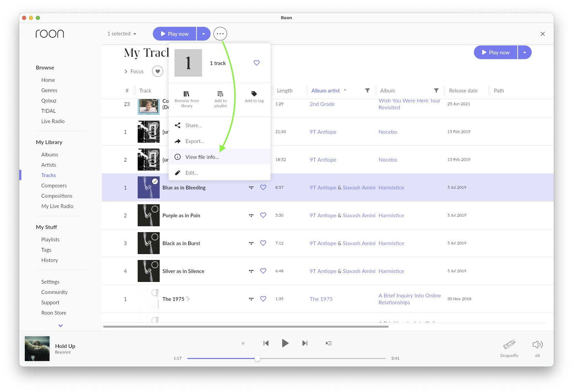
Task: Open Qobuz in sidebar
Action: point(49,101)
